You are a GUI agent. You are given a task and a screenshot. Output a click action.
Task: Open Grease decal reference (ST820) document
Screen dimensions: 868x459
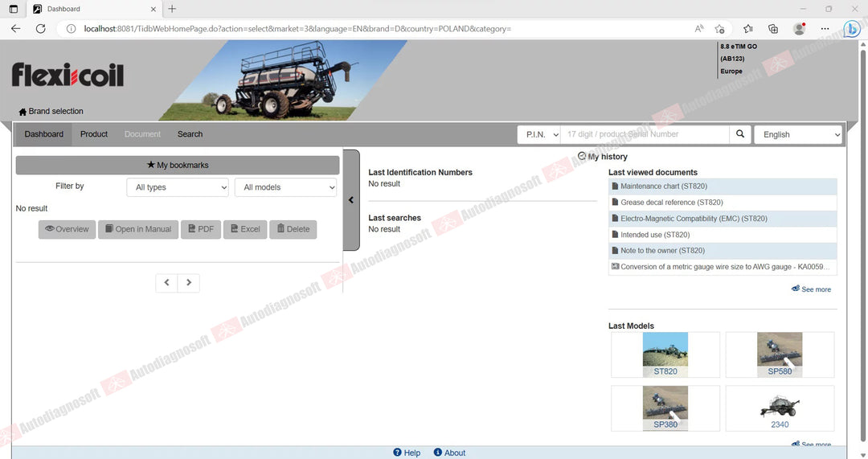pos(723,203)
